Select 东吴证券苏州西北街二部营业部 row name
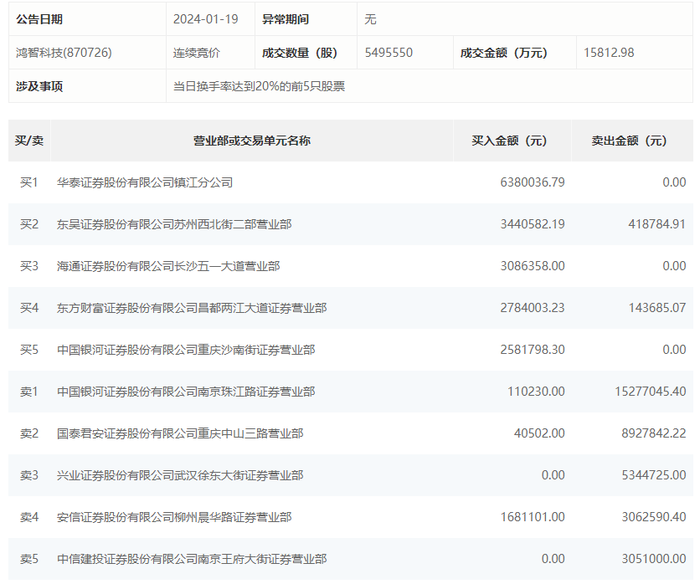Image resolution: width=700 pixels, height=584 pixels. tap(174, 224)
